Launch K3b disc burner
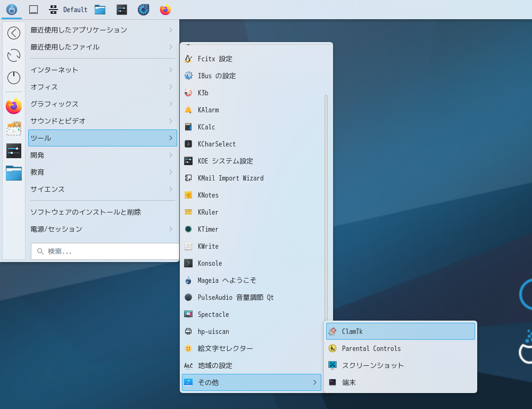Viewport: 532px width, 409px height. click(x=252, y=93)
